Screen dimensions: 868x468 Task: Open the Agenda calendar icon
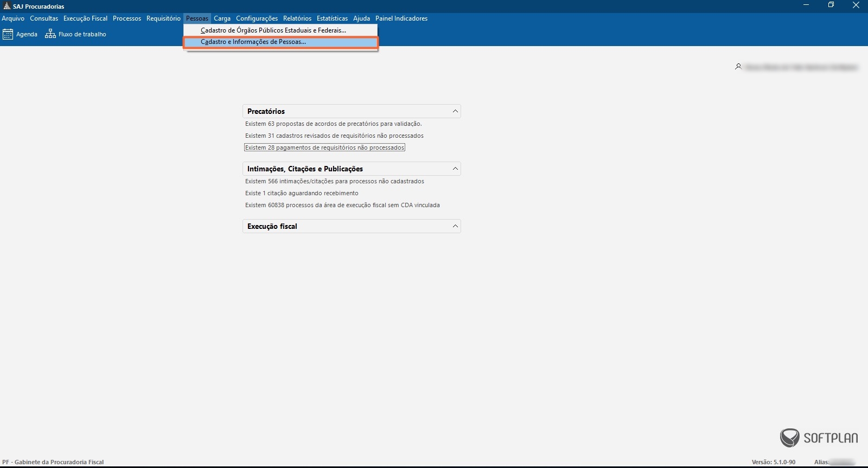coord(8,34)
